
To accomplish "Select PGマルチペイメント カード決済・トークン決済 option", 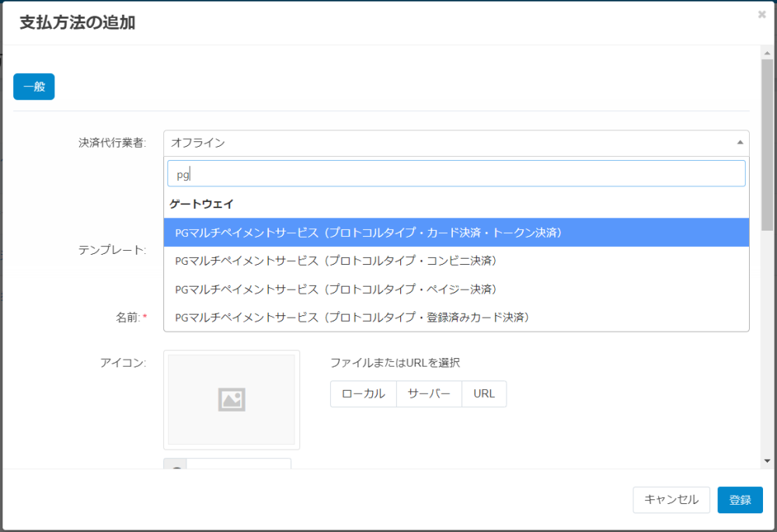I will point(456,232).
